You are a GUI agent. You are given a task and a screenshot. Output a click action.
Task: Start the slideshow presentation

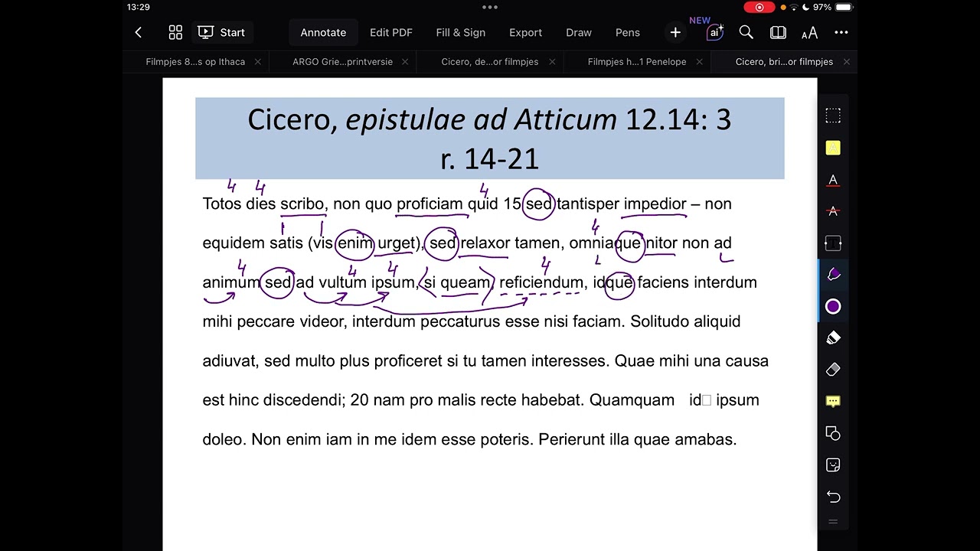point(221,32)
